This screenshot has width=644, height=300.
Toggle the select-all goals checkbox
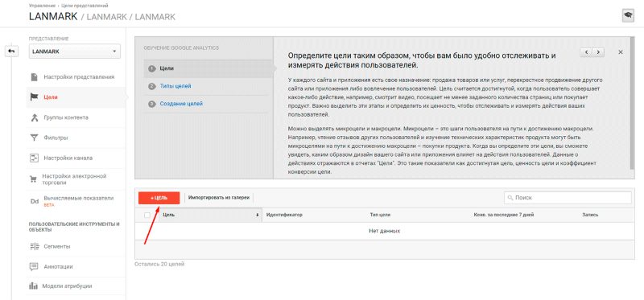point(147,215)
